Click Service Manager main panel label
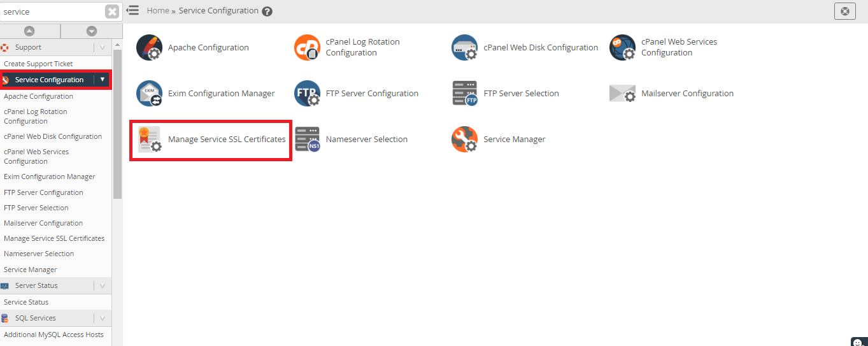 (x=515, y=140)
